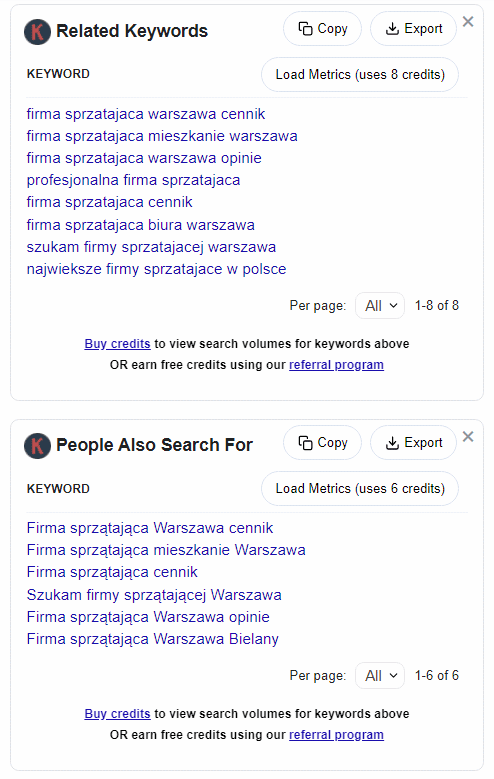This screenshot has width=494, height=779.
Task: Select keyword 'profesjonalna firma sprzatajaca'
Action: click(133, 180)
